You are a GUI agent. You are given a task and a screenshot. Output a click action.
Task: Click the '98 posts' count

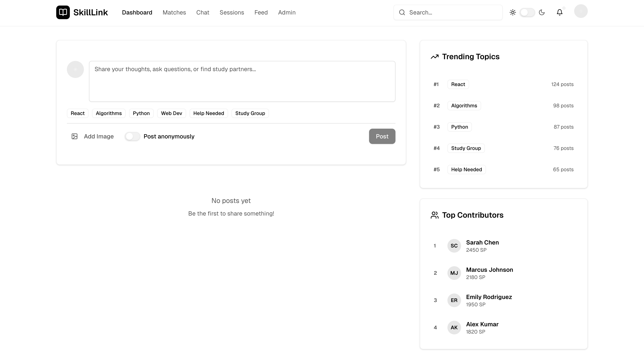click(563, 105)
